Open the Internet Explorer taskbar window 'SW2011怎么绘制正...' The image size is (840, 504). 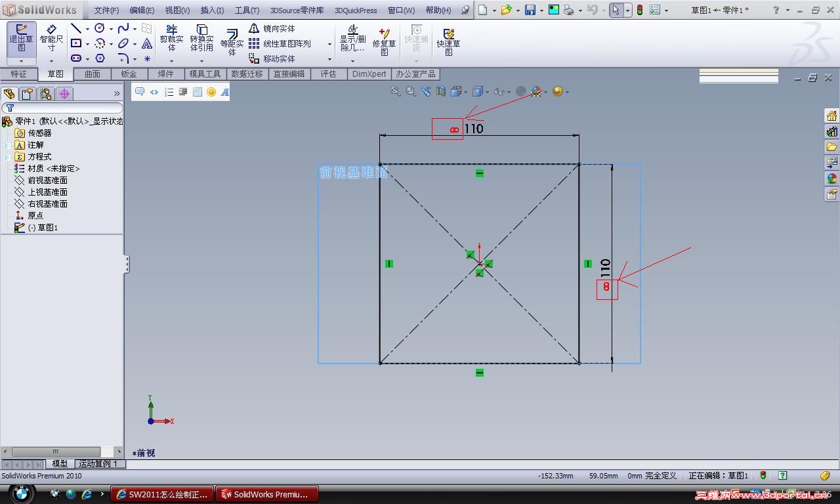[162, 494]
